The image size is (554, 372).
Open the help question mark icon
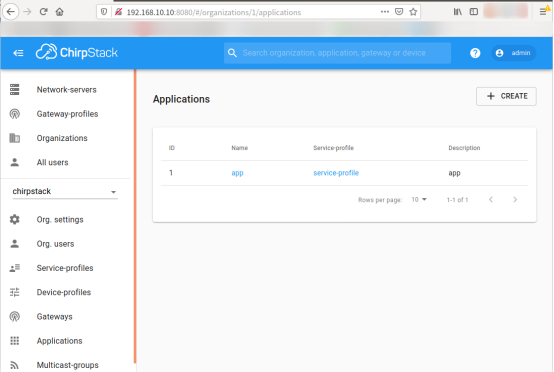pos(475,53)
